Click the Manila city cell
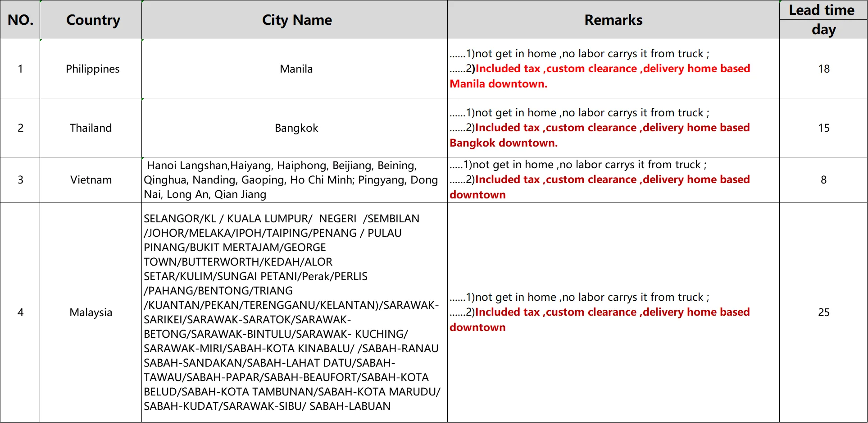 coord(295,69)
